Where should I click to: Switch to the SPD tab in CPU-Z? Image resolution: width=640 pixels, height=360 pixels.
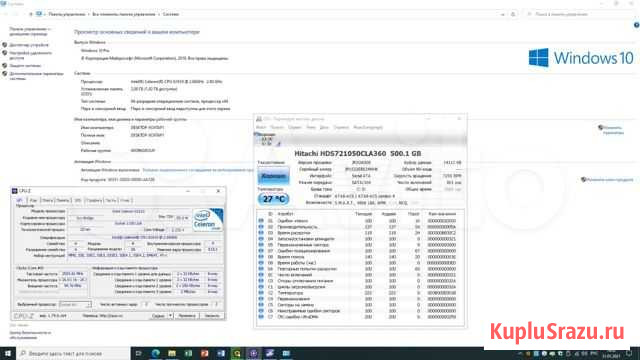78,200
